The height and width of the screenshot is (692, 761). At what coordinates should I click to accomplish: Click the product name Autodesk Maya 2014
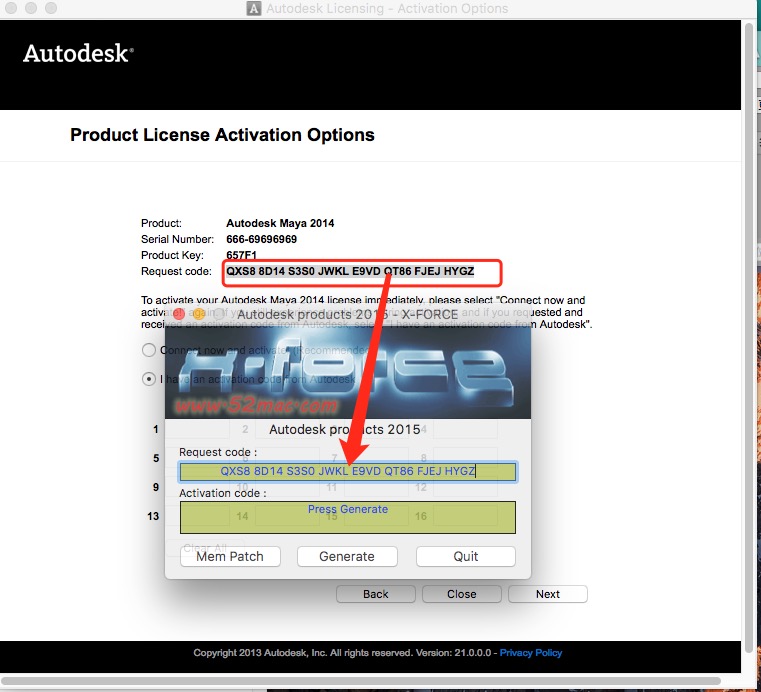pyautogui.click(x=280, y=223)
